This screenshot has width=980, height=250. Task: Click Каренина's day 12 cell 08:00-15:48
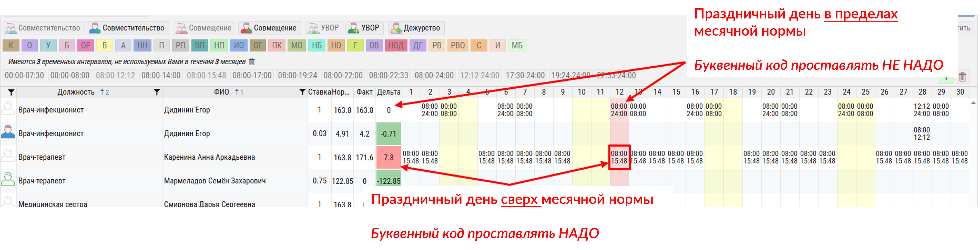619,157
